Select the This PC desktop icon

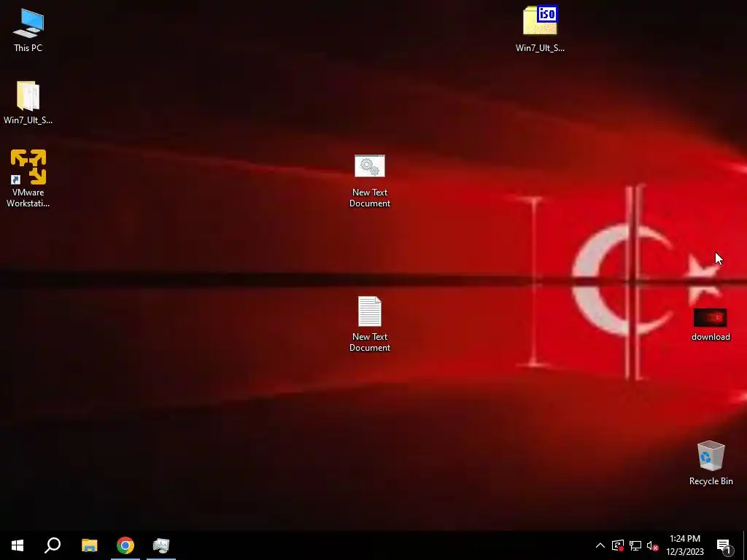point(28,31)
